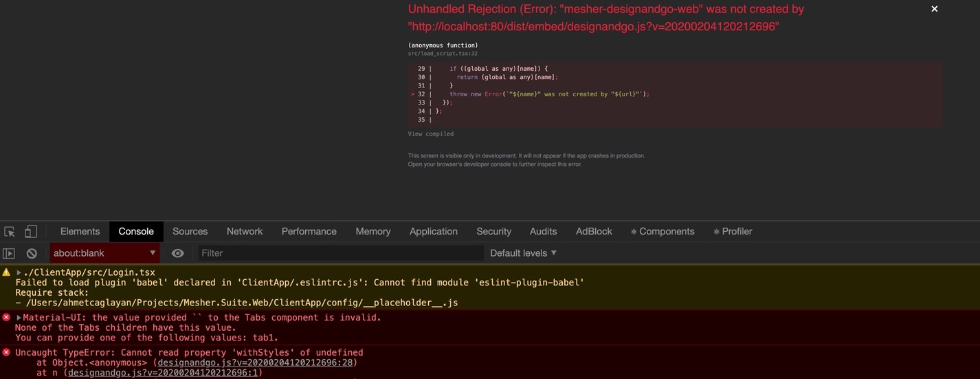Viewport: 980px width, 379px height.
Task: Switch to the Memory tab
Action: pos(373,232)
